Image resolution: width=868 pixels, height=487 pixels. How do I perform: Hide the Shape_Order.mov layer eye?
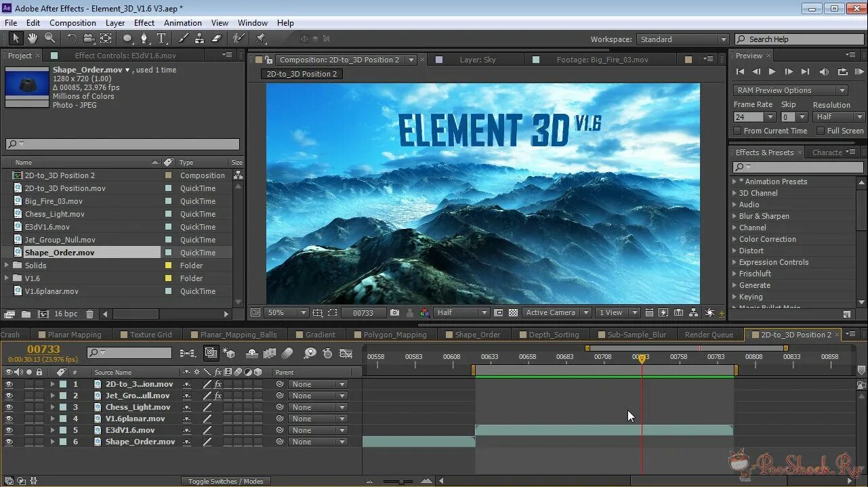tap(9, 442)
